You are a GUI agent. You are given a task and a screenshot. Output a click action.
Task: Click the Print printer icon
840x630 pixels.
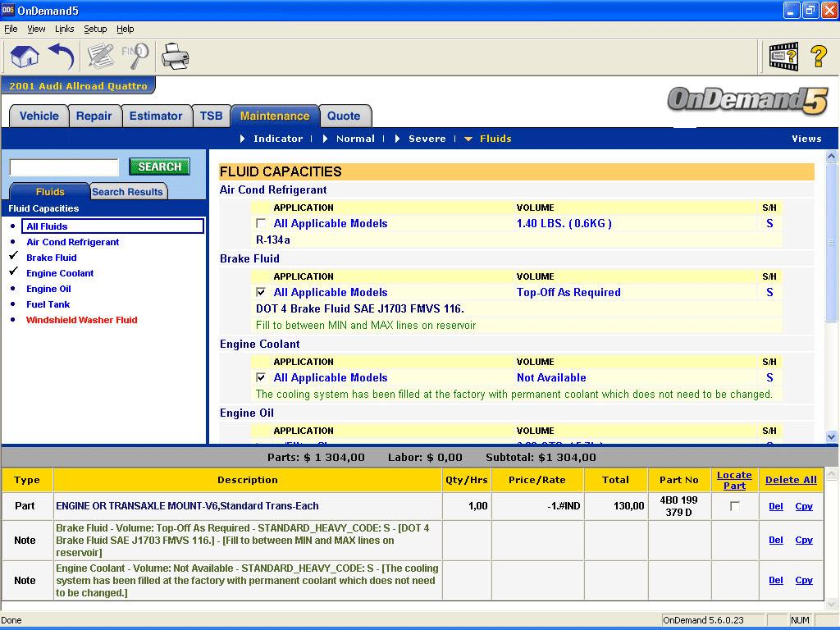pos(176,57)
